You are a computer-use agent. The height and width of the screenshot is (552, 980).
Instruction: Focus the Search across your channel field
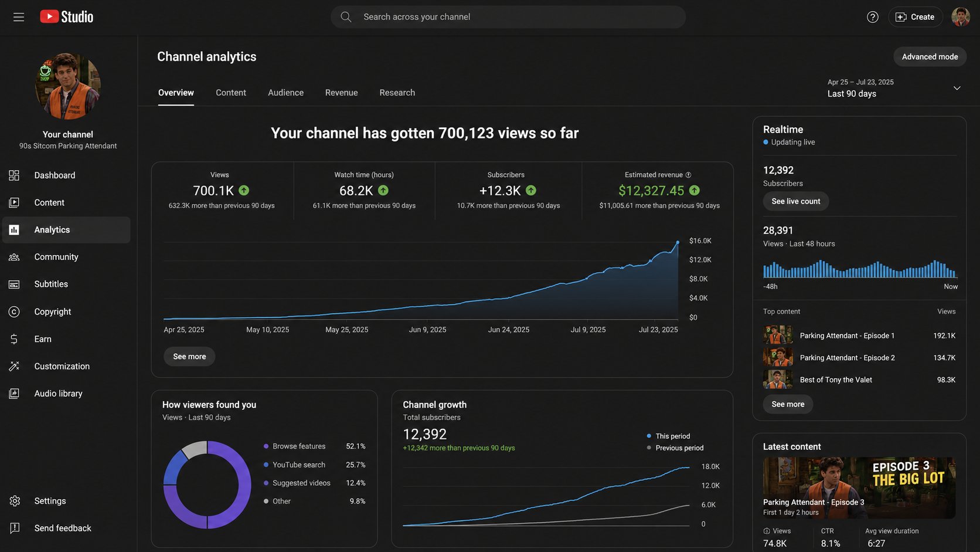point(508,17)
